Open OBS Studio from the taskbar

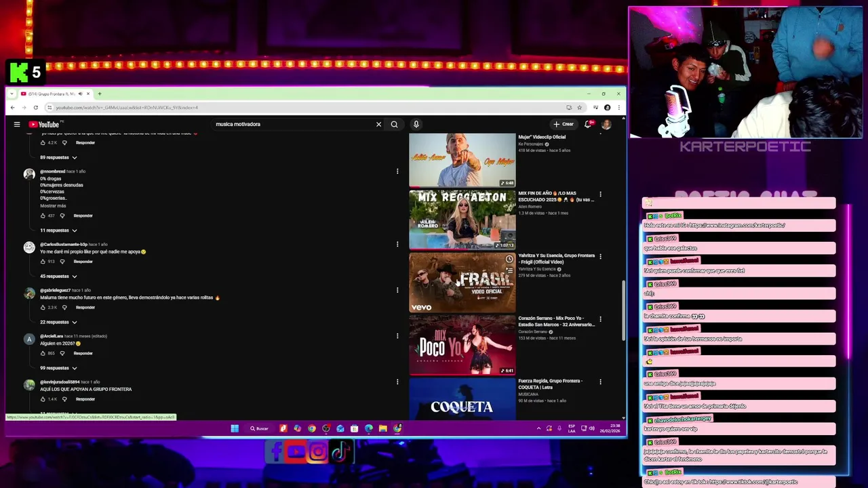click(326, 428)
